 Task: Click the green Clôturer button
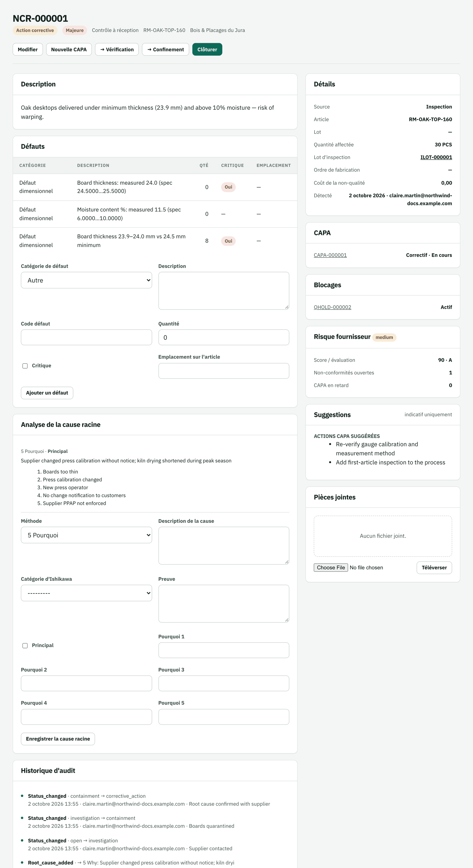[x=207, y=49]
